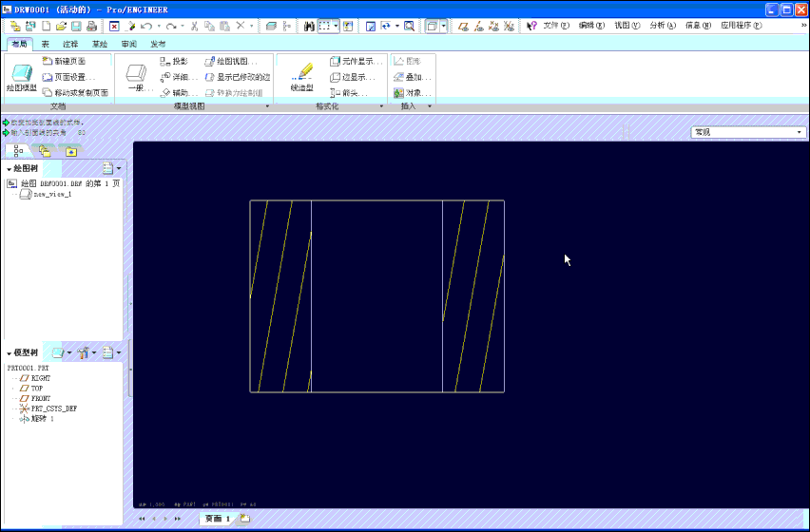Toggle datum point display icon
Viewport: 810px width, 532px height.
(493, 26)
